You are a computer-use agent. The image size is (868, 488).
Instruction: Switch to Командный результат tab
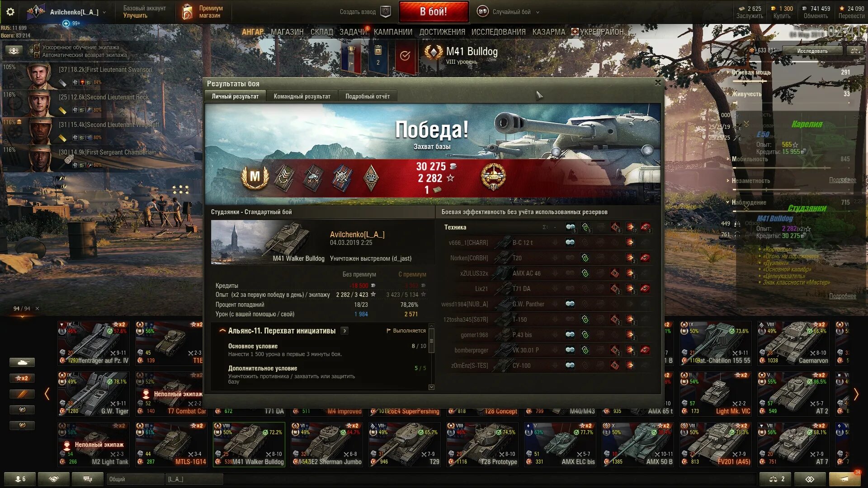click(302, 96)
